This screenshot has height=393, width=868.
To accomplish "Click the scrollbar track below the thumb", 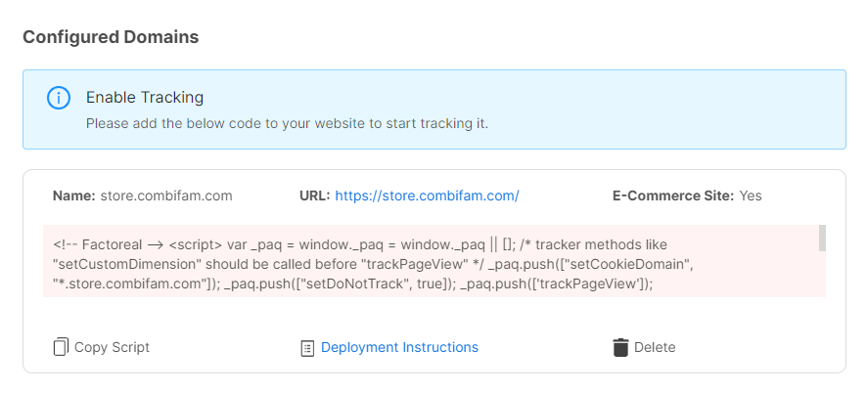I will [x=822, y=274].
